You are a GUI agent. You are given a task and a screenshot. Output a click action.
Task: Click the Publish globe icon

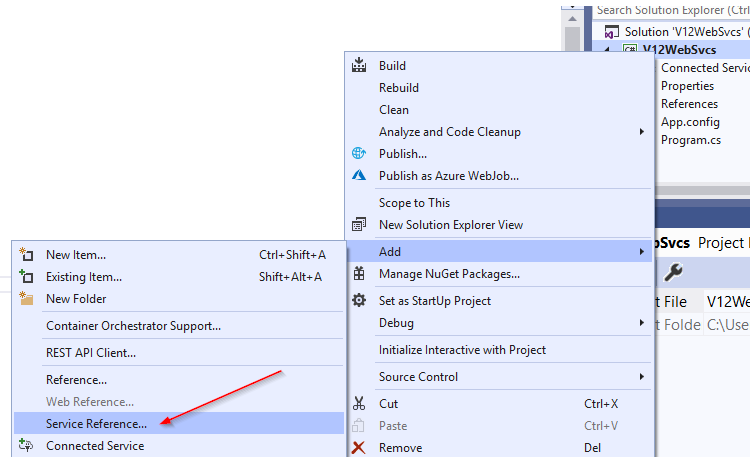(360, 154)
